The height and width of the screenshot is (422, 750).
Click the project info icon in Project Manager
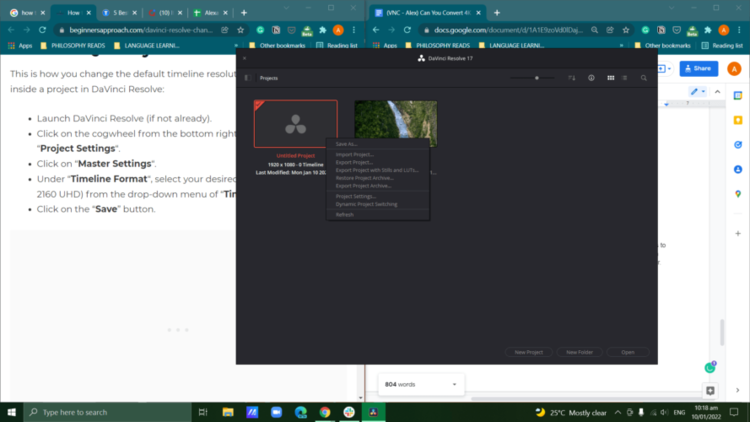click(591, 78)
